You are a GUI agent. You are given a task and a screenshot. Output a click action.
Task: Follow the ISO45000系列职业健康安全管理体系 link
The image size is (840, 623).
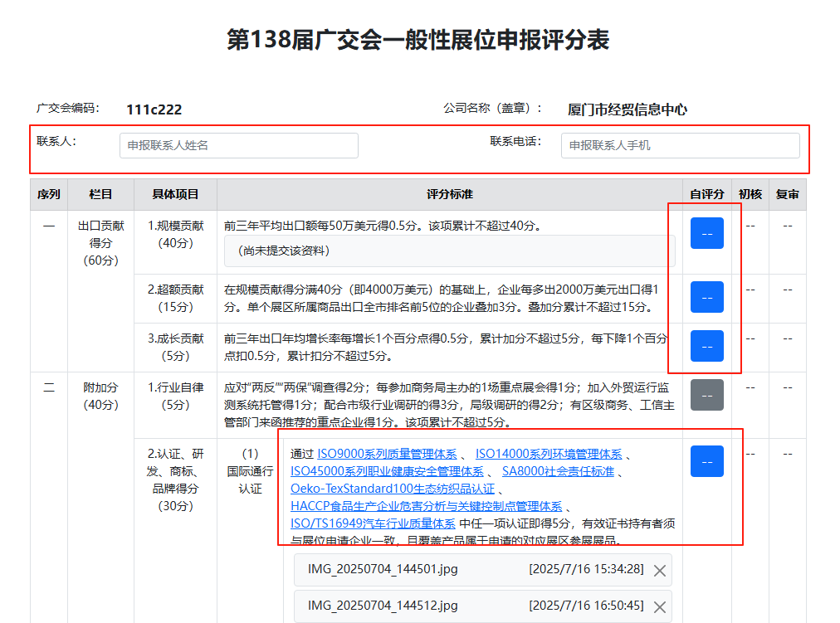(x=387, y=471)
